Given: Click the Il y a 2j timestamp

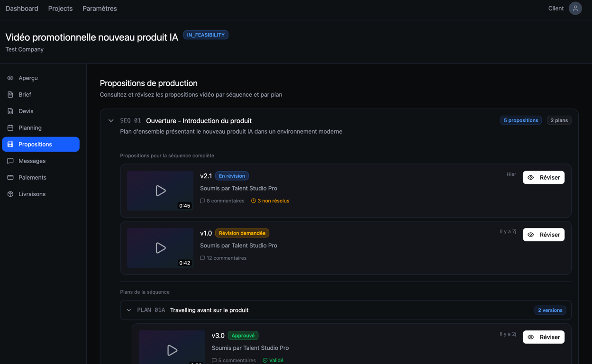Looking at the screenshot, I should click(x=508, y=334).
